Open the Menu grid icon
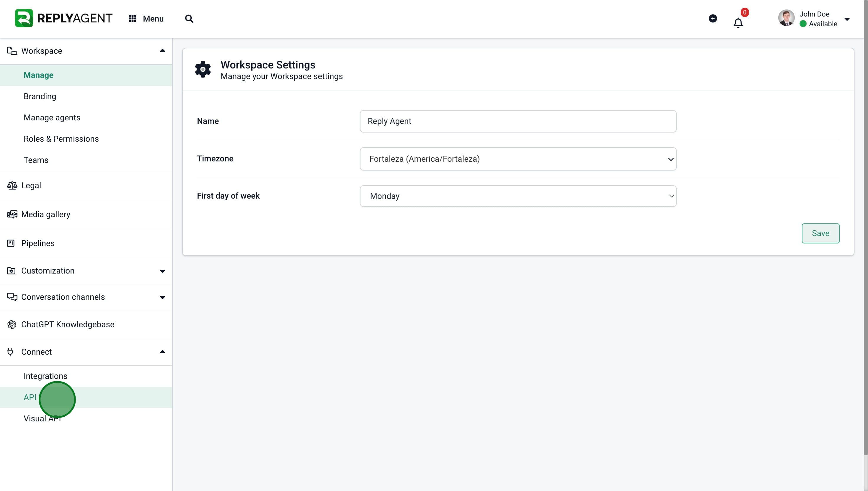This screenshot has height=491, width=868. coord(133,19)
